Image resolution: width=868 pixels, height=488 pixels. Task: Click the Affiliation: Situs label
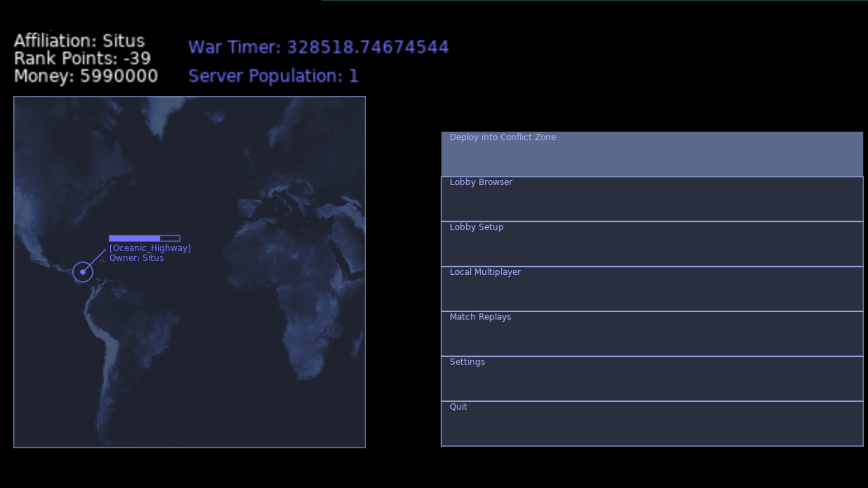point(80,41)
